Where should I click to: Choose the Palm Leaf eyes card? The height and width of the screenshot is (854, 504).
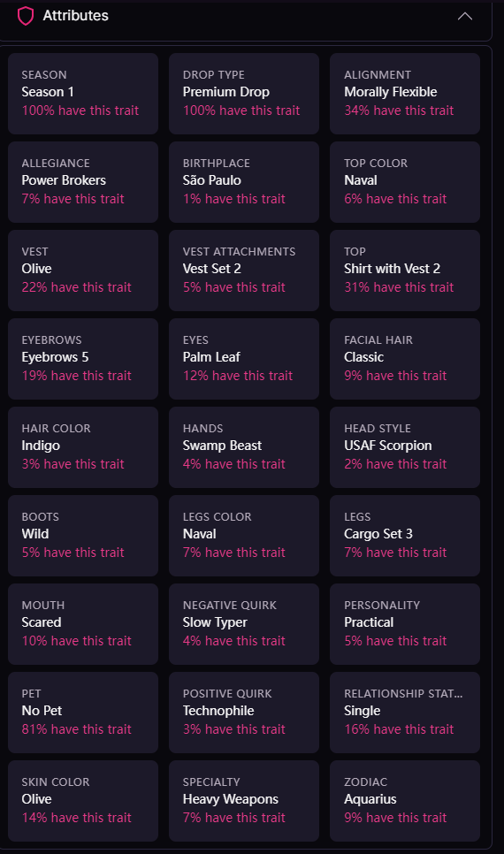pyautogui.click(x=244, y=359)
